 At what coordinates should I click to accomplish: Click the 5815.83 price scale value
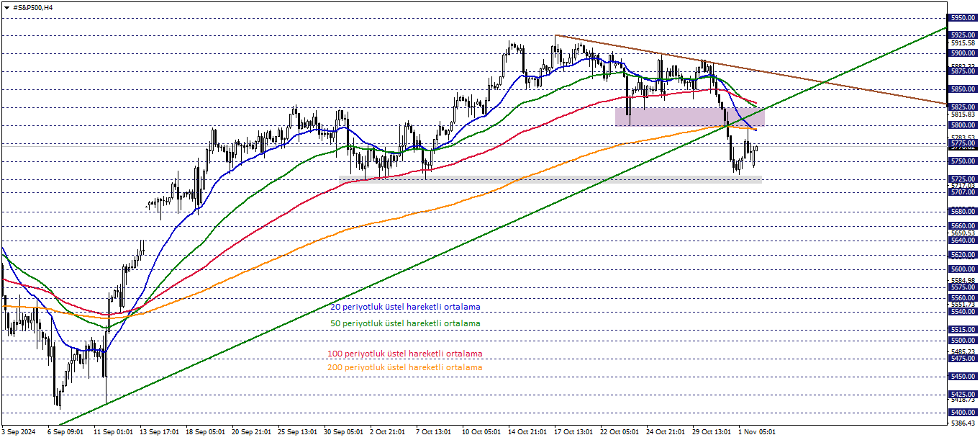pyautogui.click(x=963, y=115)
